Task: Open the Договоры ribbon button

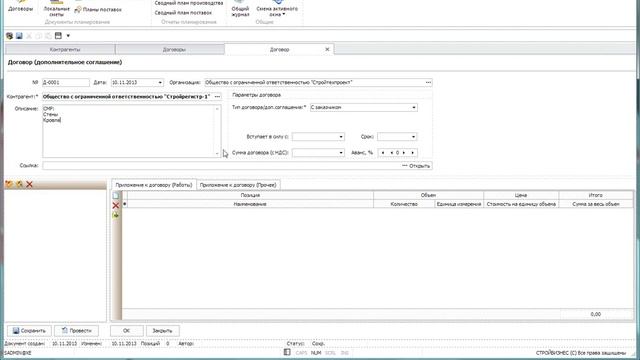Action: [20, 7]
